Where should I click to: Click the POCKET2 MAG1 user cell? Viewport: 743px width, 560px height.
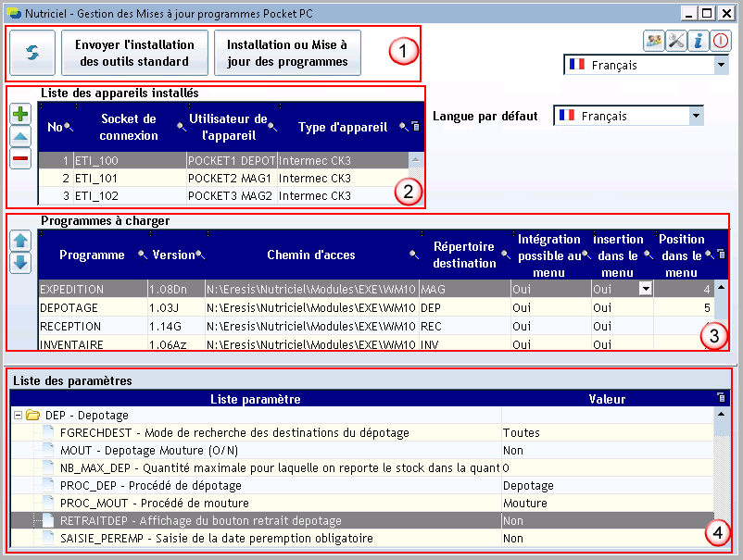pyautogui.click(x=232, y=179)
